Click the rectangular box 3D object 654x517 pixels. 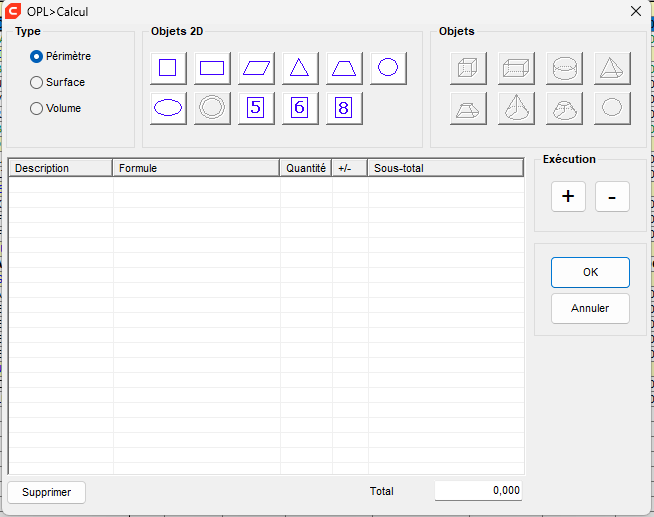[x=516, y=68]
